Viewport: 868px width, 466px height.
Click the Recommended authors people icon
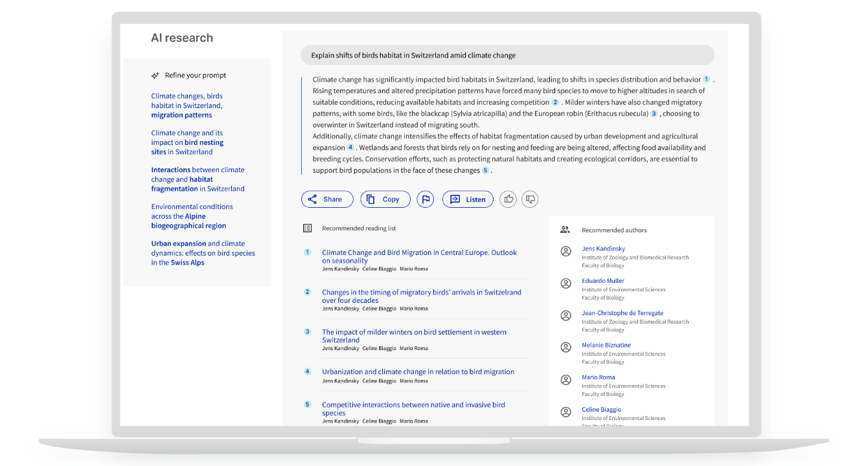565,230
